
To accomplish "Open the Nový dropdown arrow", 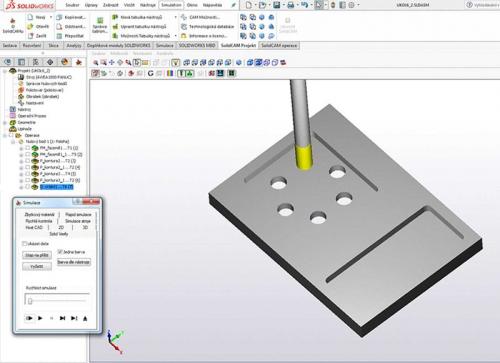I will coord(51,17).
